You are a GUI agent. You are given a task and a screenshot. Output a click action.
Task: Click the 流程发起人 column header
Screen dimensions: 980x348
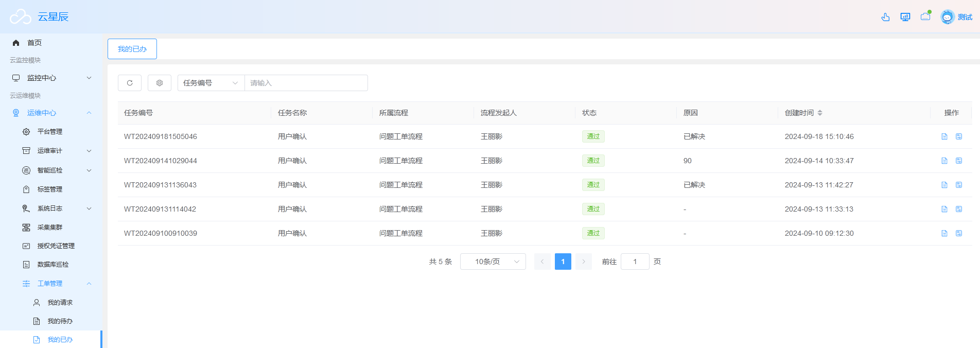tap(499, 113)
